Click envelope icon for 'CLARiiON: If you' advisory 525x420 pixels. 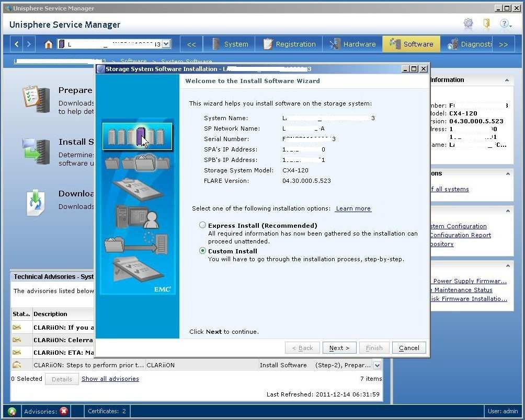pyautogui.click(x=17, y=328)
